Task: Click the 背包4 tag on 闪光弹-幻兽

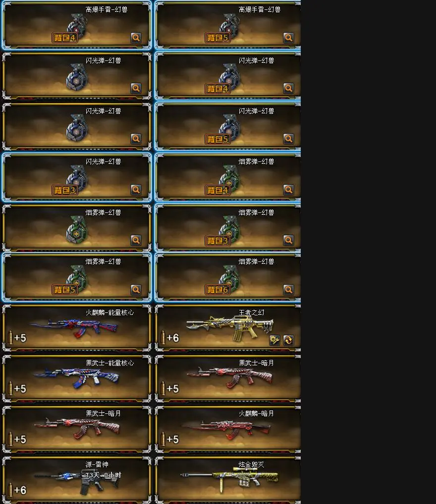Action: [x=218, y=89]
